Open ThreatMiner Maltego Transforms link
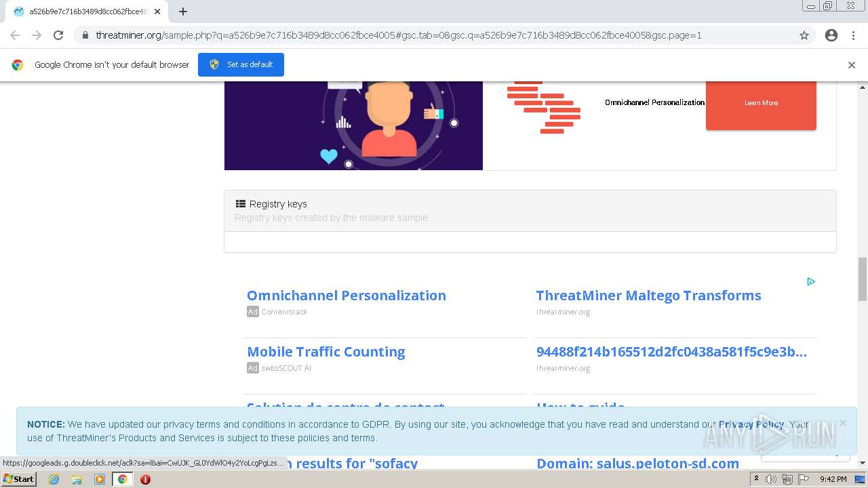The image size is (868, 488). (x=648, y=296)
